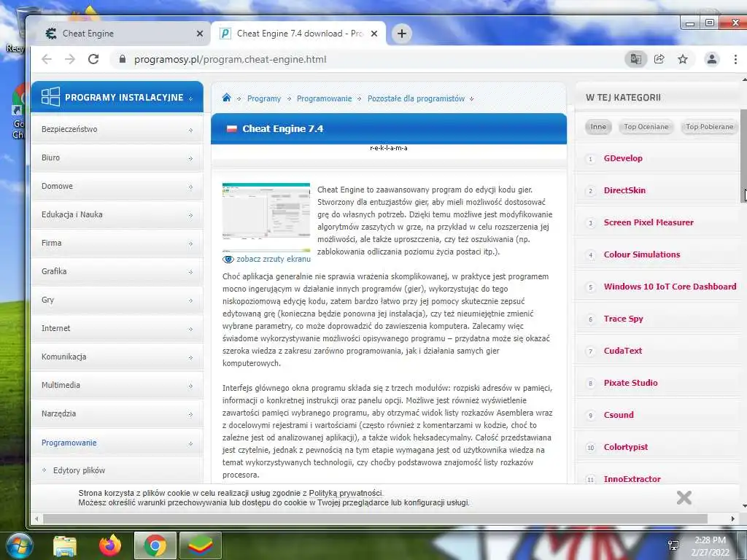Open File Explorer from the taskbar
The height and width of the screenshot is (560, 747).
coord(65,545)
